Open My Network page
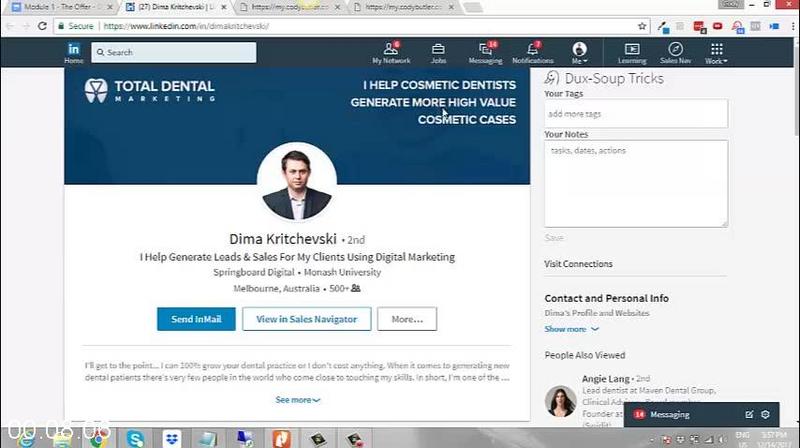The width and height of the screenshot is (800, 448). tap(391, 53)
